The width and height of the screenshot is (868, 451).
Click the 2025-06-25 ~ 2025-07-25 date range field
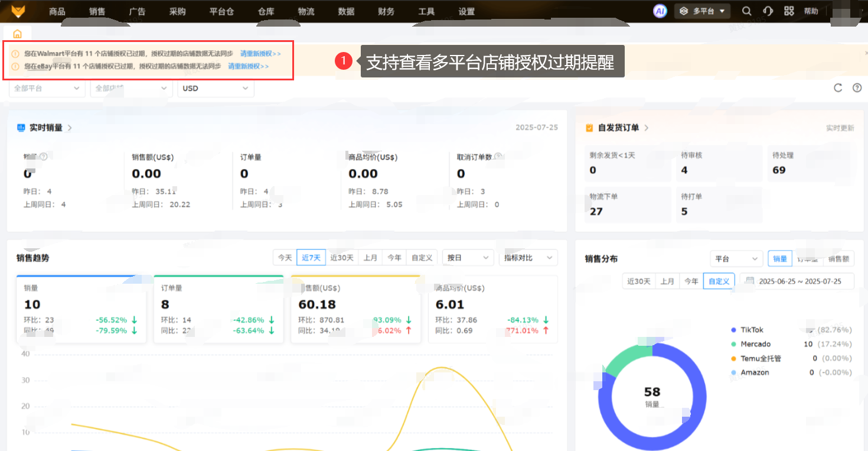(x=797, y=281)
